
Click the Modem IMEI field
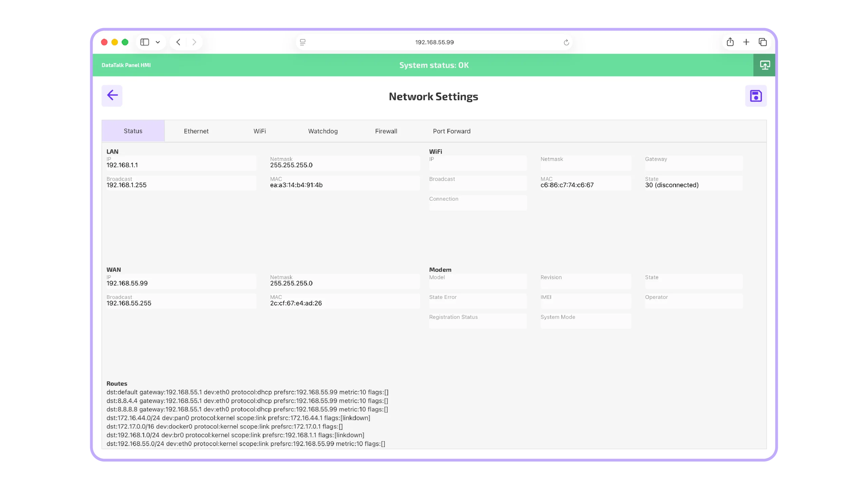click(x=585, y=301)
